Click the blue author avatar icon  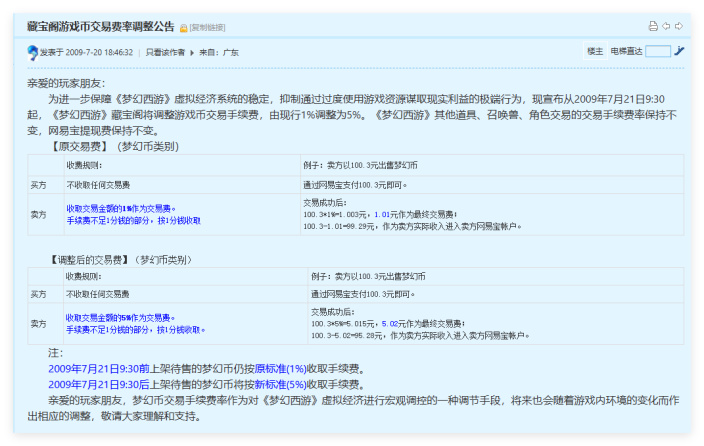32,53
